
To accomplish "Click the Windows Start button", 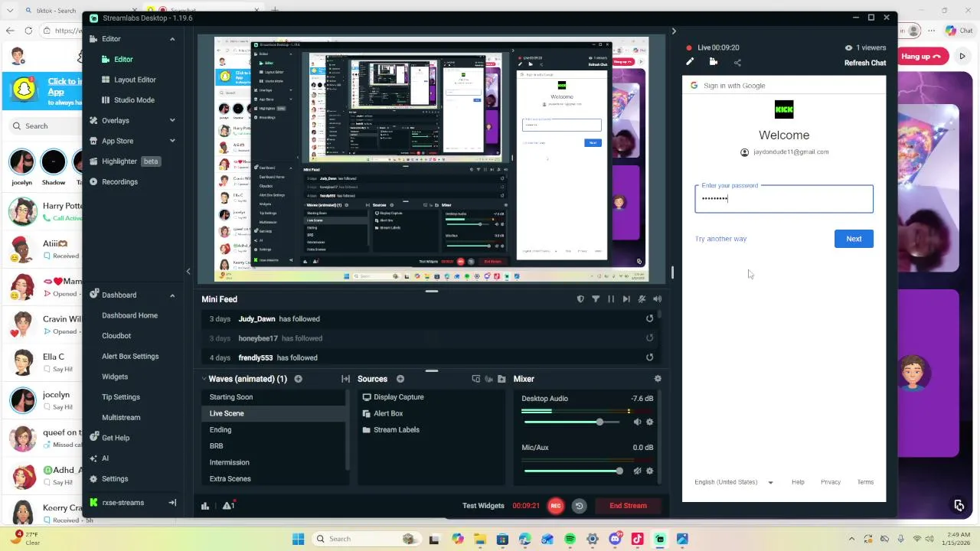I will coord(298,539).
